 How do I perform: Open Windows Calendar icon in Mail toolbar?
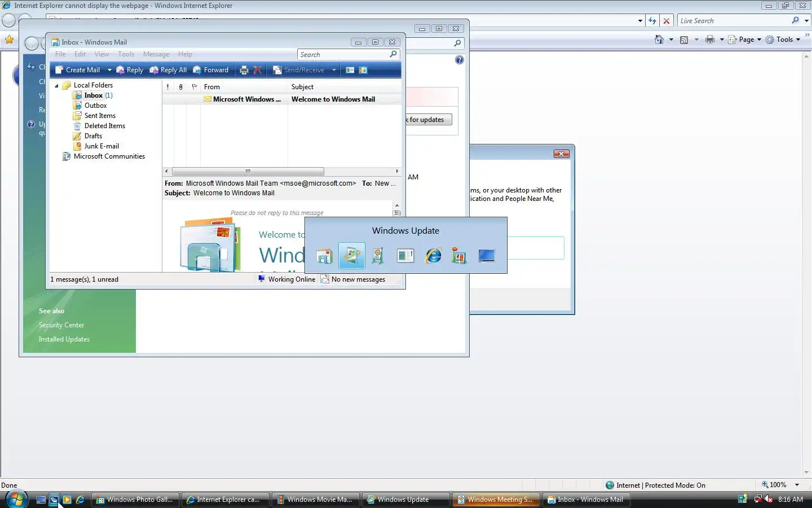363,70
